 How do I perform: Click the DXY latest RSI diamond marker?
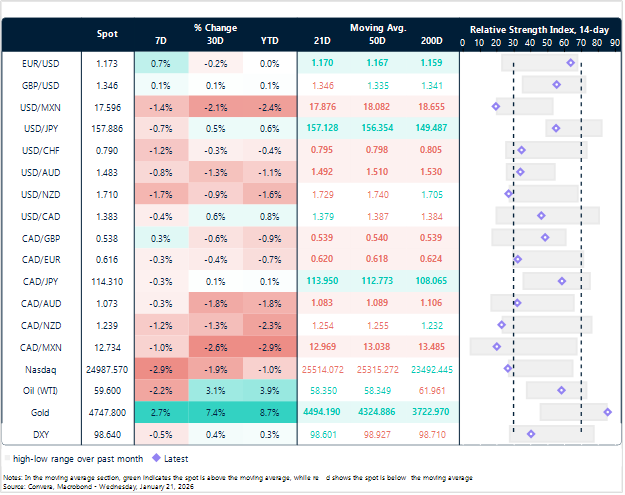(530, 434)
